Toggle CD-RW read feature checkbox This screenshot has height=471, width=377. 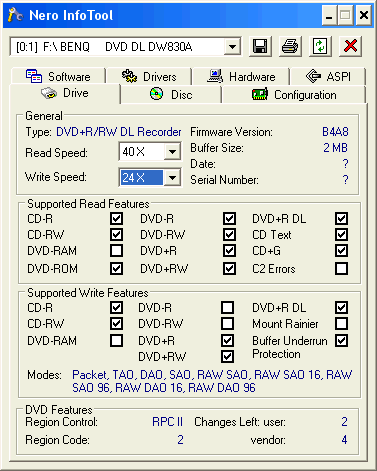coord(116,234)
